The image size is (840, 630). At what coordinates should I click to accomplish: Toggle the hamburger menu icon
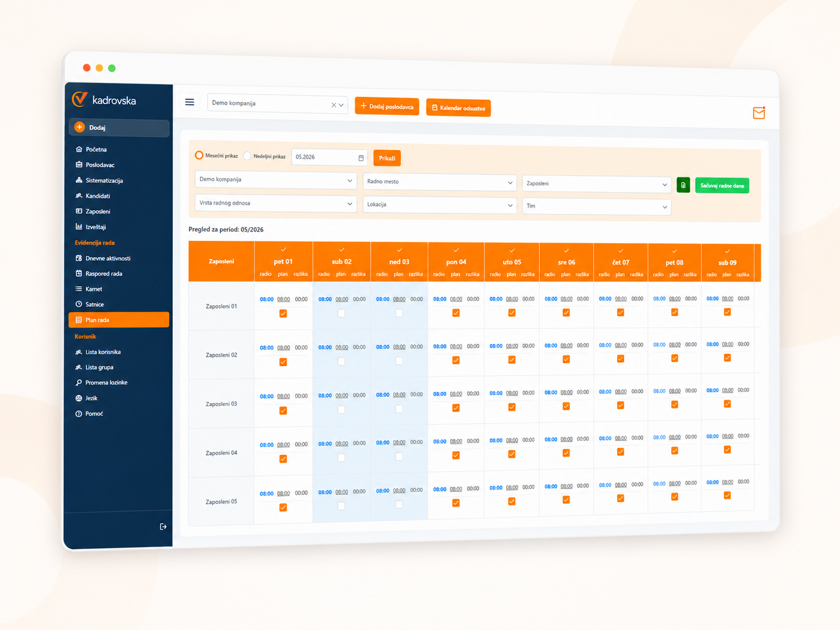point(190,102)
